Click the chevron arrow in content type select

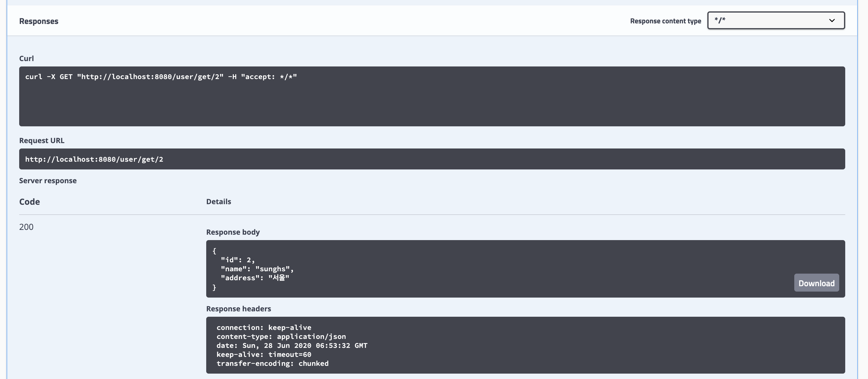832,21
